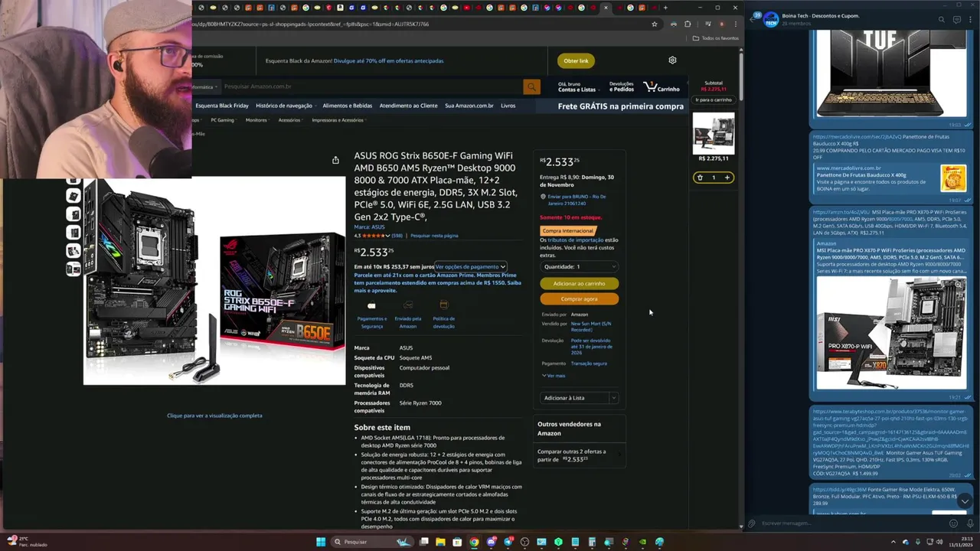Click Pesquisar nesta página link
The image size is (980, 551).
pyautogui.click(x=434, y=236)
